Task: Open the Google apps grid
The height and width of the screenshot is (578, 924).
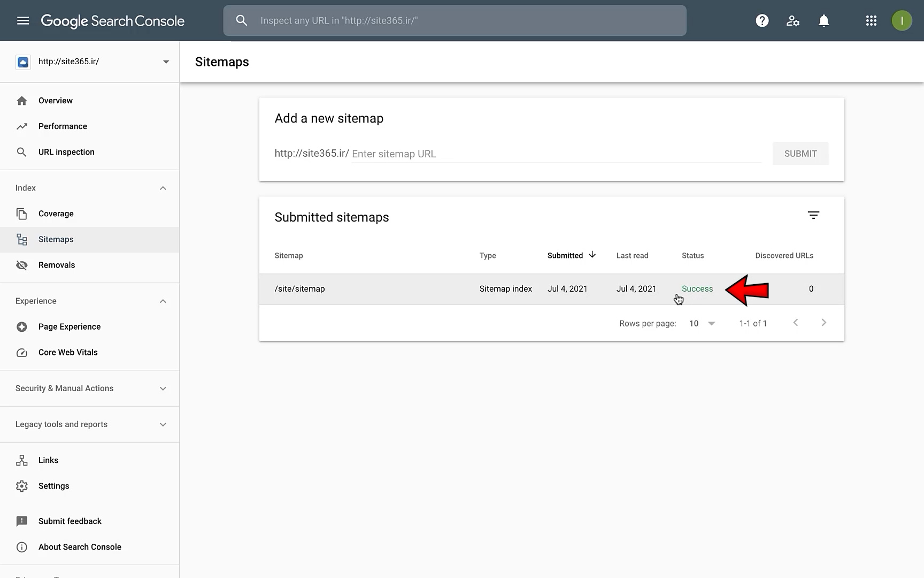Action: 871,21
